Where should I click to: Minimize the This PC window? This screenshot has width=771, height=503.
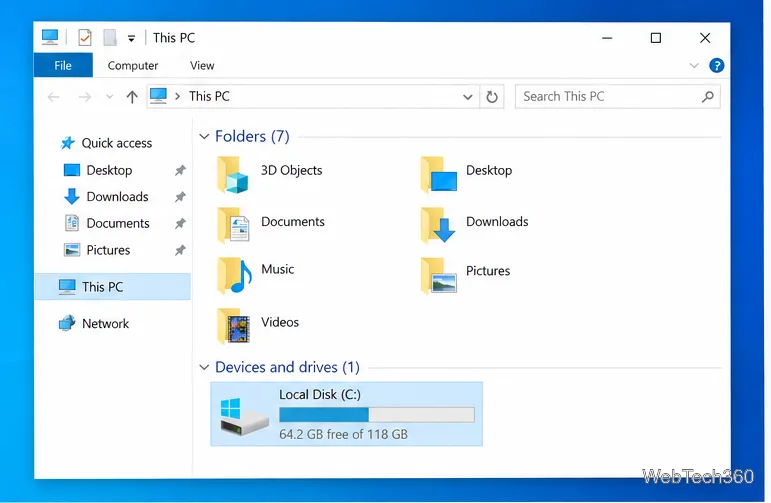pyautogui.click(x=607, y=38)
